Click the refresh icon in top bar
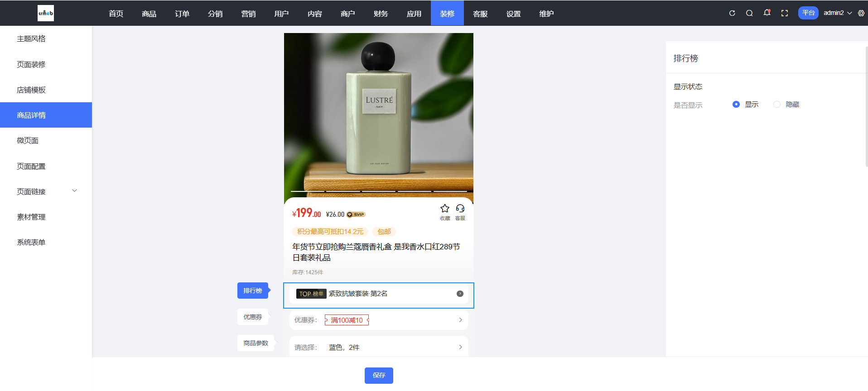 [732, 13]
